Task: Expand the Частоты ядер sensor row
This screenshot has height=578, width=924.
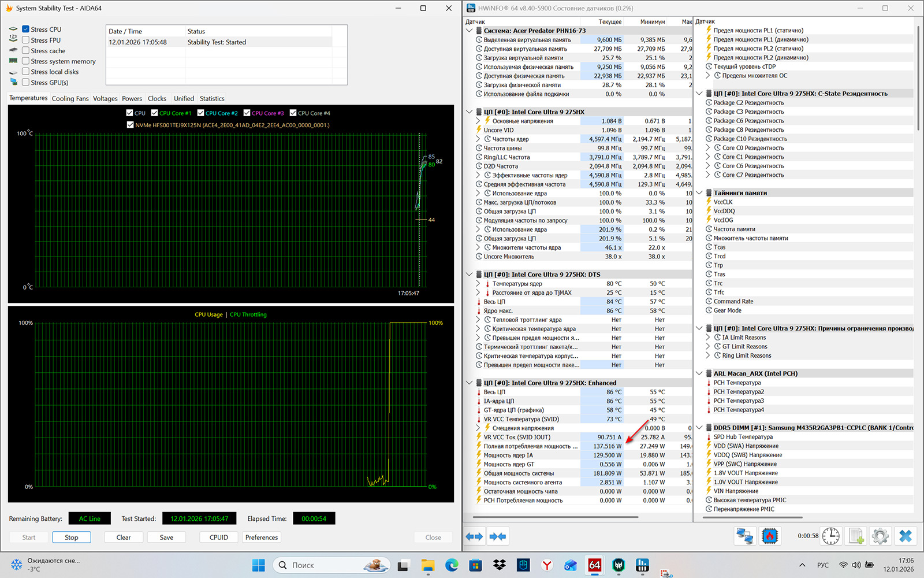Action: [x=478, y=139]
